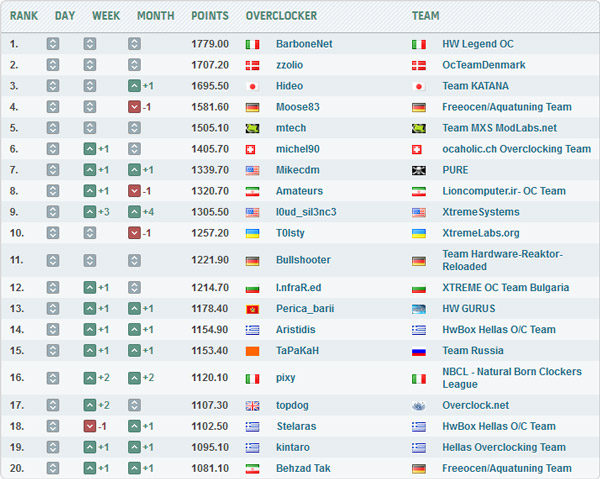The width and height of the screenshot is (600, 479).
Task: Click the Ukraine flag next to T0lsty
Action: [252, 233]
